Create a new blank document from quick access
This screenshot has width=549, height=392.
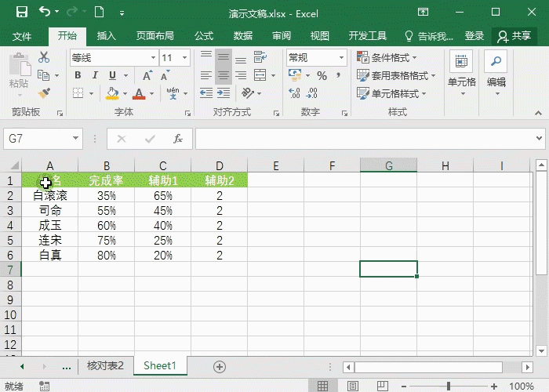(99, 13)
